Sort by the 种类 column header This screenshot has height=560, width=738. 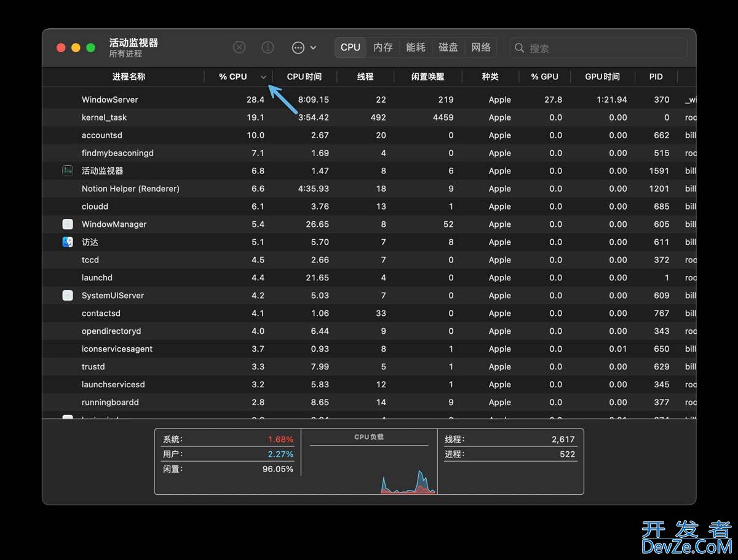click(490, 77)
